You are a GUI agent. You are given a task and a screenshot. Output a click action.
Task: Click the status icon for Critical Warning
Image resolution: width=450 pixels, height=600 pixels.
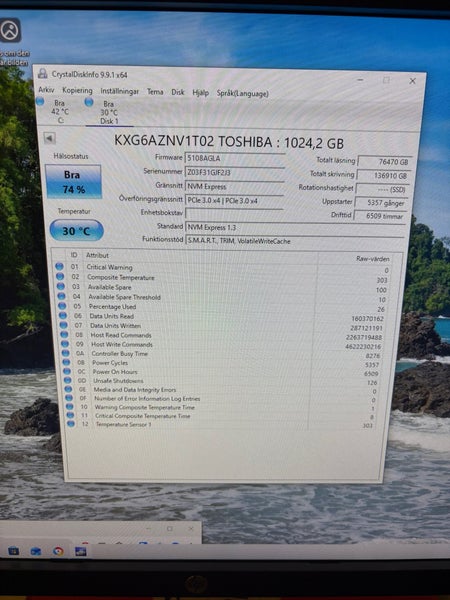[59, 266]
